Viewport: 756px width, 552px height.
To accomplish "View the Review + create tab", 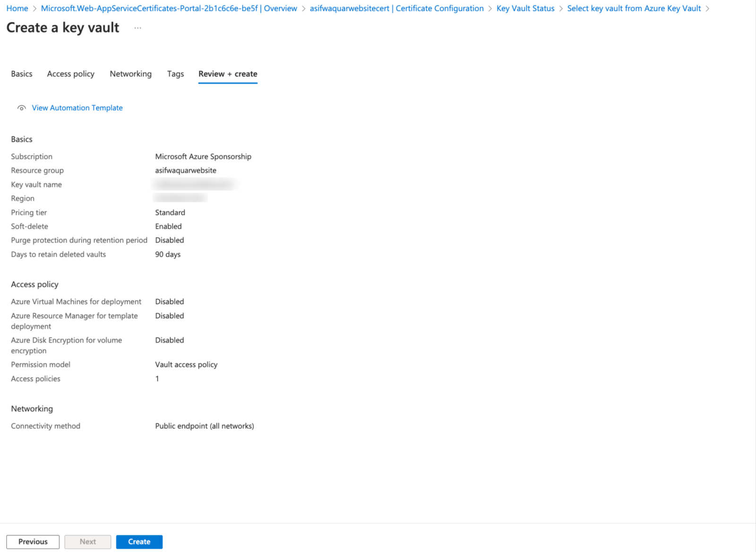I will (x=228, y=74).
